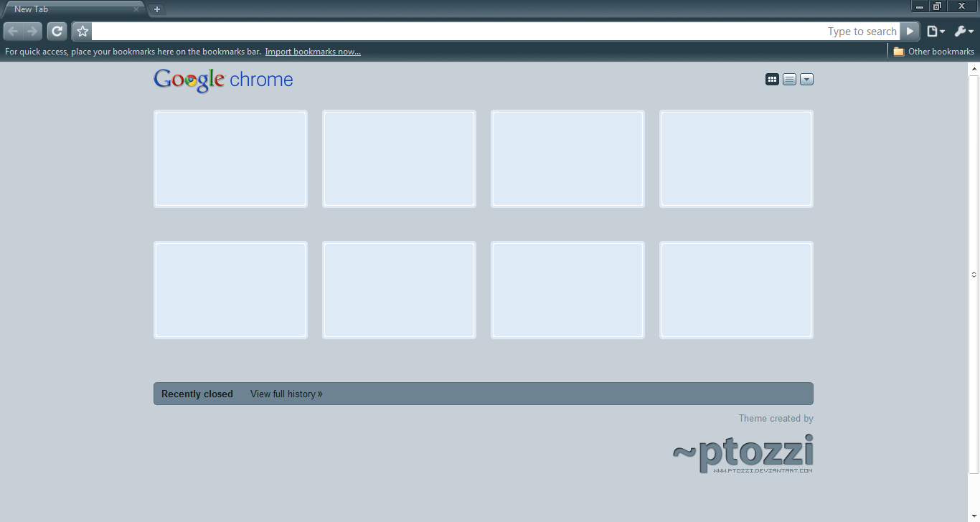Open the Other bookmarks folder

click(x=933, y=52)
